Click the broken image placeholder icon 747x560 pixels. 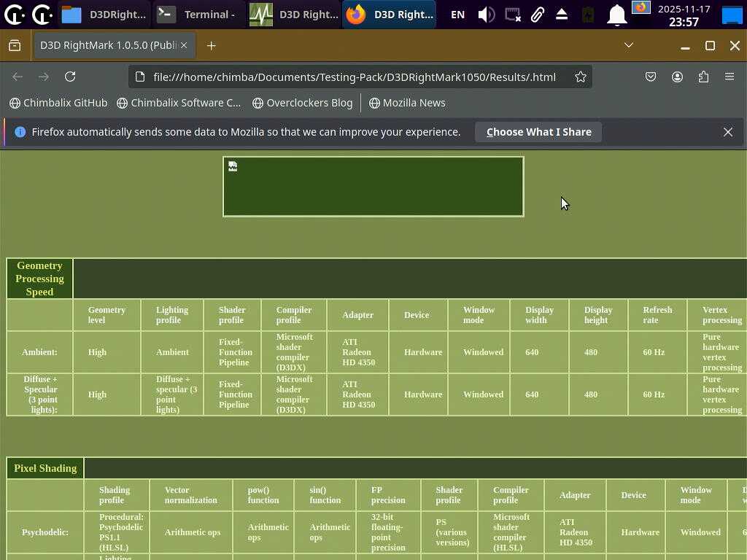233,166
